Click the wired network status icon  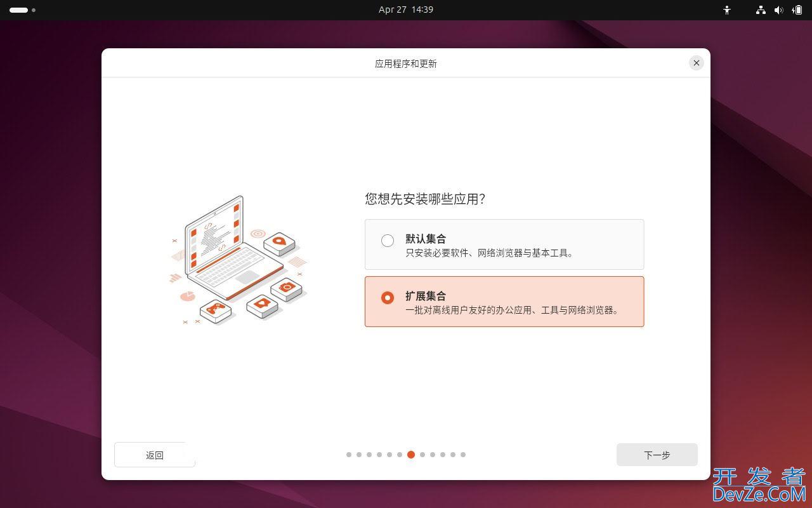pyautogui.click(x=761, y=10)
